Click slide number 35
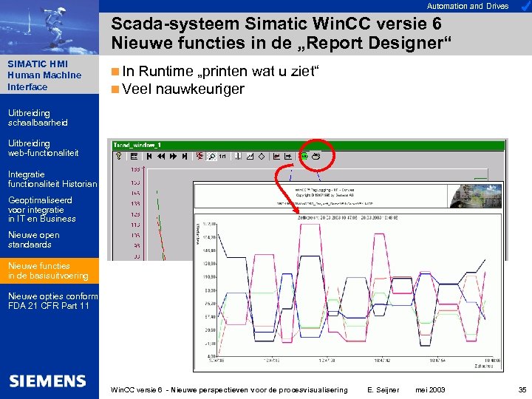The image size is (532, 399). point(522,389)
